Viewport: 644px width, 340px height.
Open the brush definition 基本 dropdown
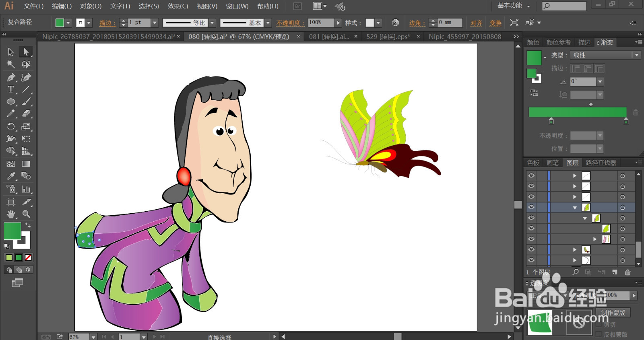(x=268, y=23)
